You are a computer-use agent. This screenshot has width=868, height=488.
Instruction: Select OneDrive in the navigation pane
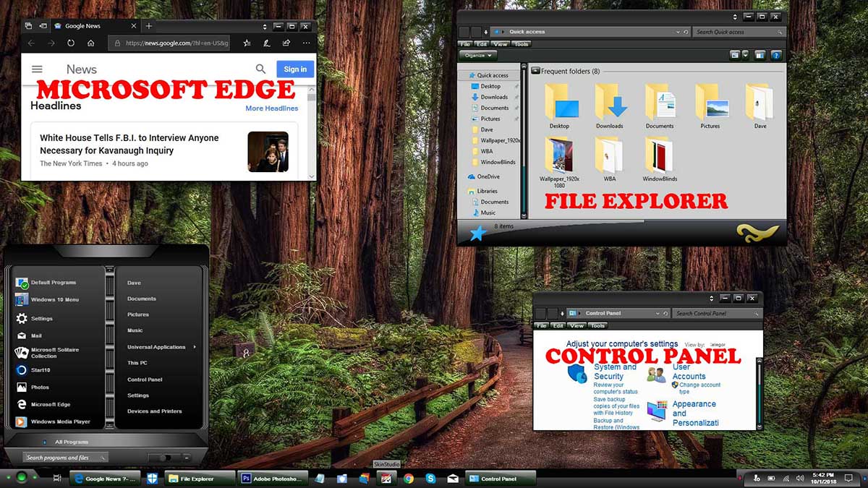[x=483, y=176]
